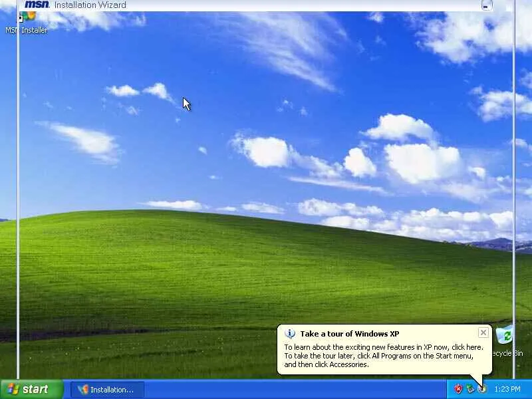Viewport: 532px width, 399px height.
Task: Open the MSN Installer desktop shortcut
Action: (26, 23)
